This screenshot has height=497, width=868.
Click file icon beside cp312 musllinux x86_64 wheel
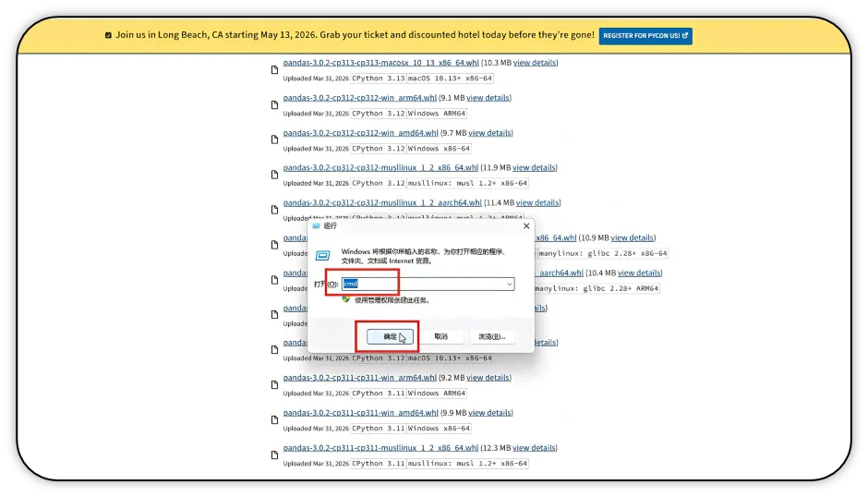pyautogui.click(x=274, y=175)
